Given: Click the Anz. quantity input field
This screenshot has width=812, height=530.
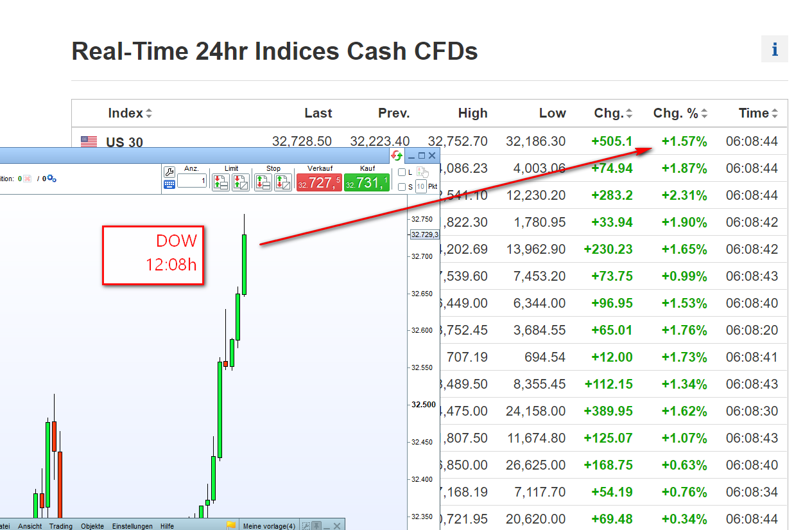Looking at the screenshot, I should 192,181.
